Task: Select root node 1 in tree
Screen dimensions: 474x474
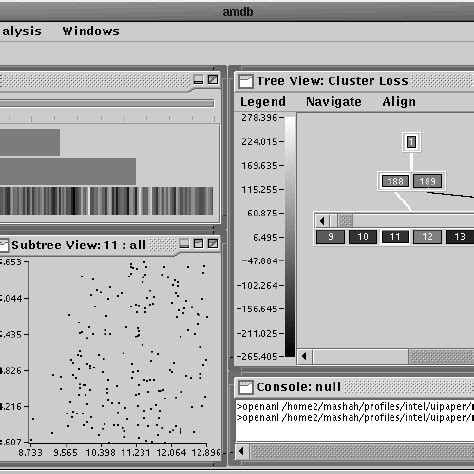Action: (x=411, y=142)
